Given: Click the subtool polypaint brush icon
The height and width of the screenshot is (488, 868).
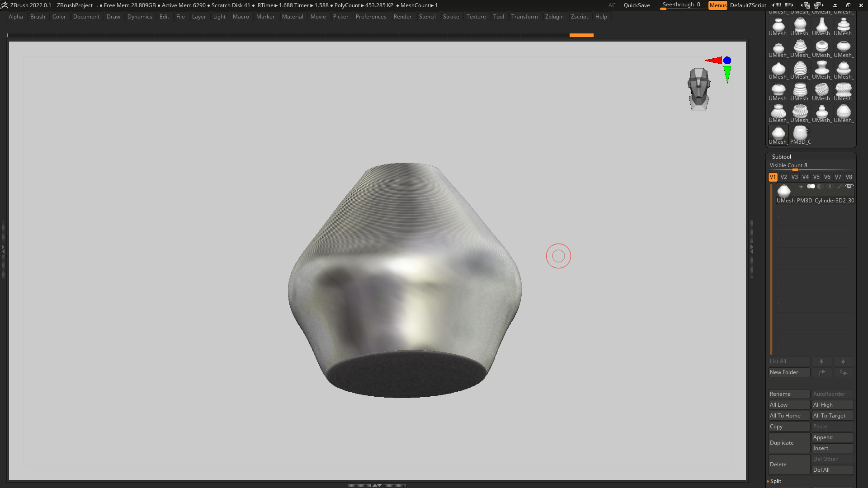Looking at the screenshot, I should (840, 186).
